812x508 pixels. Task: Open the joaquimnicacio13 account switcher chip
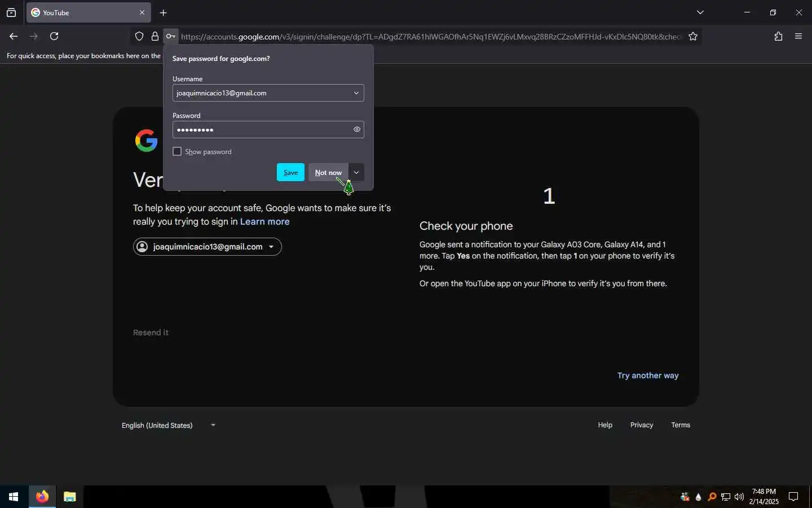[208, 247]
